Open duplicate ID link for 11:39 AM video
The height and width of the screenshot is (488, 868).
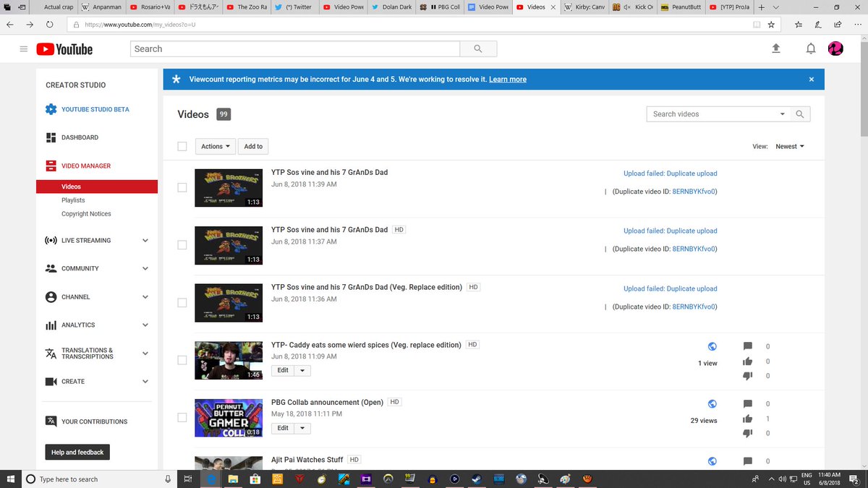[694, 192]
